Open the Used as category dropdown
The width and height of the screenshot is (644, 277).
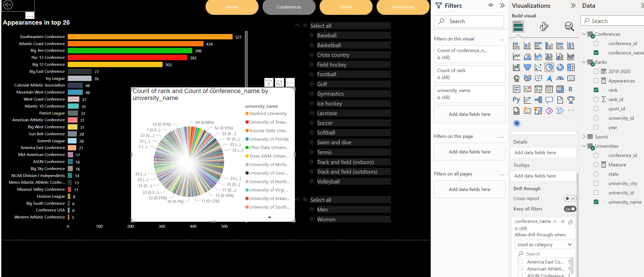click(x=544, y=244)
